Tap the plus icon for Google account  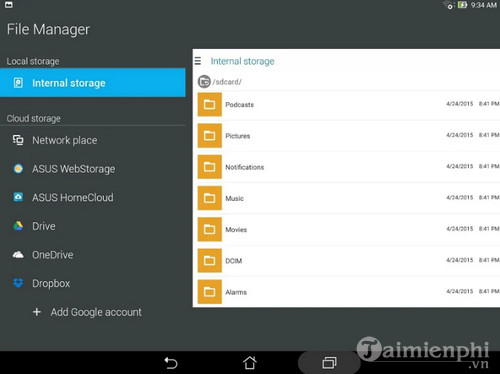37,312
